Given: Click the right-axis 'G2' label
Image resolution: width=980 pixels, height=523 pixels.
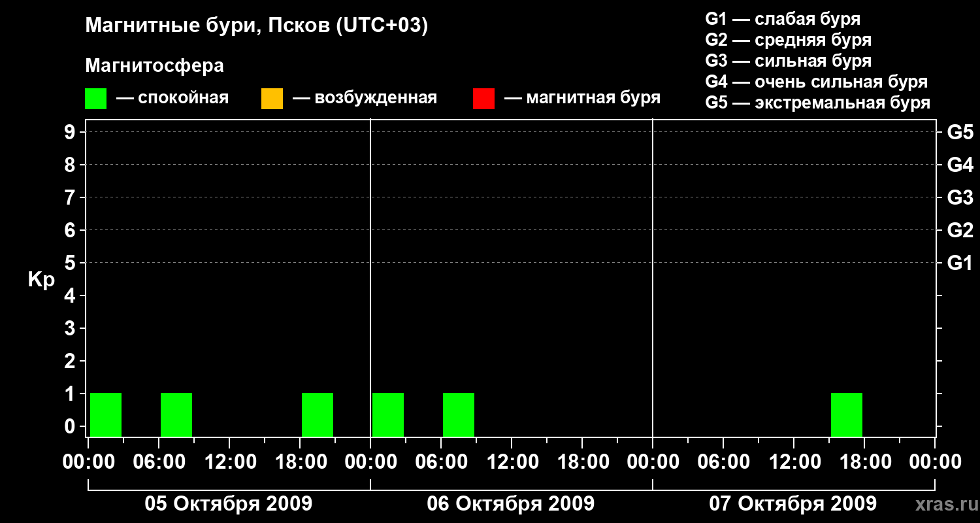Looking at the screenshot, I should 960,230.
